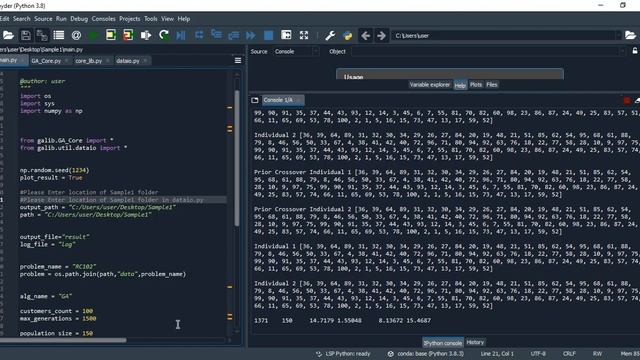Switch to the History tab
Viewport: 640px width, 360px height.
[475, 342]
